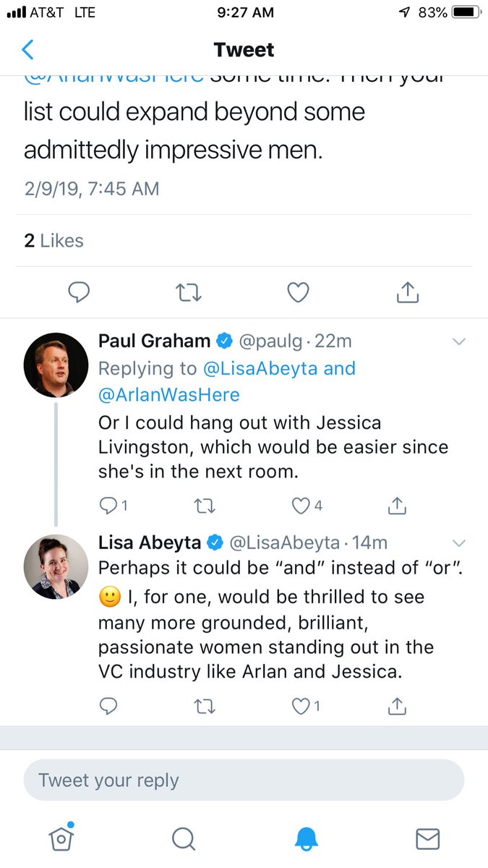Switch to the Search tab
The height and width of the screenshot is (868, 488).
[x=184, y=838]
